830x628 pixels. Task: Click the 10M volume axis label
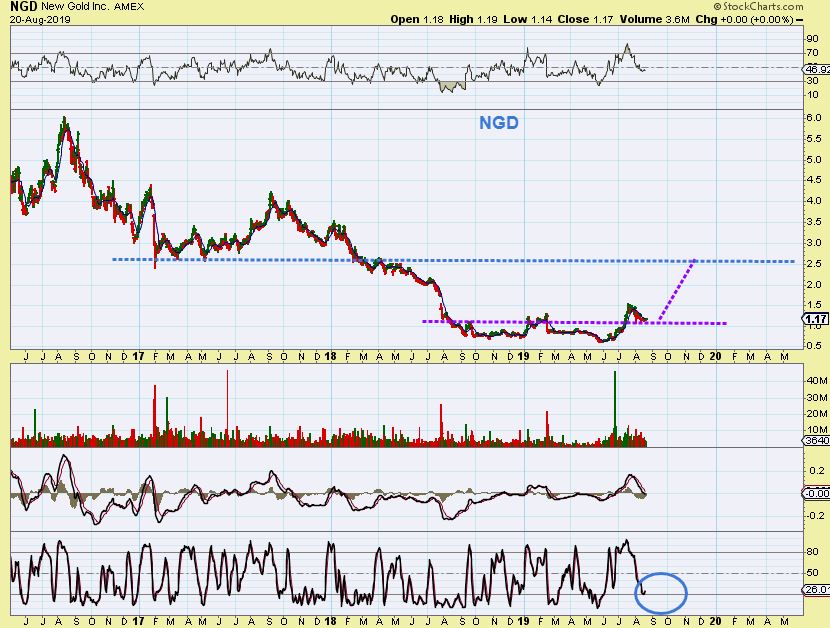tap(817, 429)
